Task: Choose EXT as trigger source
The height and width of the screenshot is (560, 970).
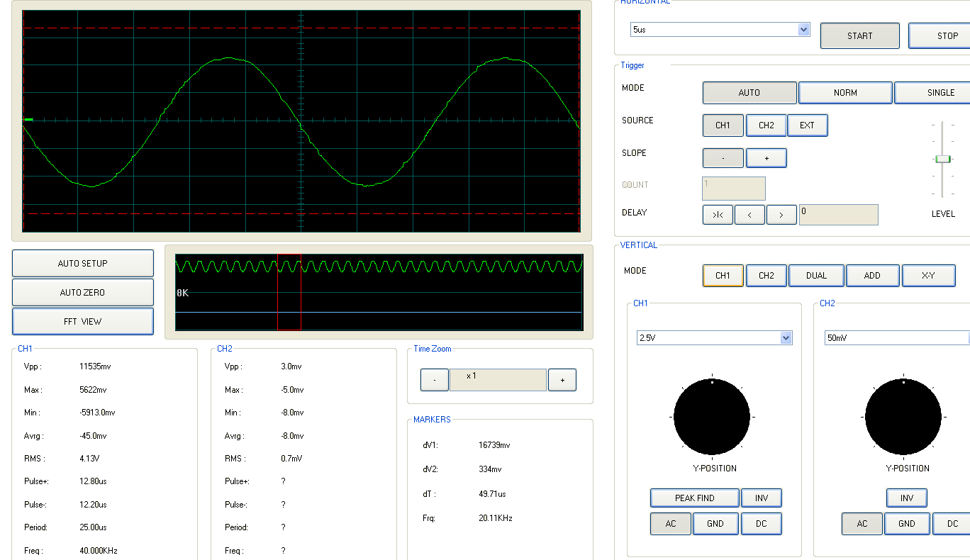Action: pyautogui.click(x=808, y=125)
